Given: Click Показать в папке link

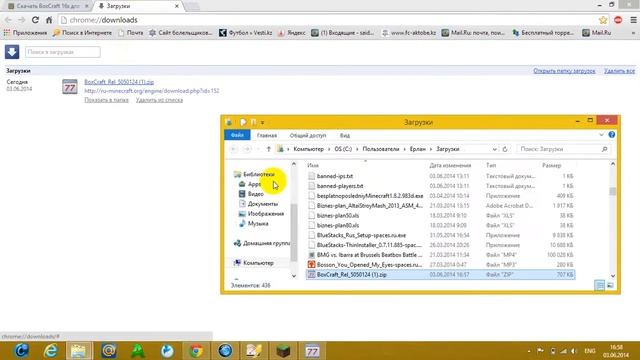Looking at the screenshot, I should 107,100.
